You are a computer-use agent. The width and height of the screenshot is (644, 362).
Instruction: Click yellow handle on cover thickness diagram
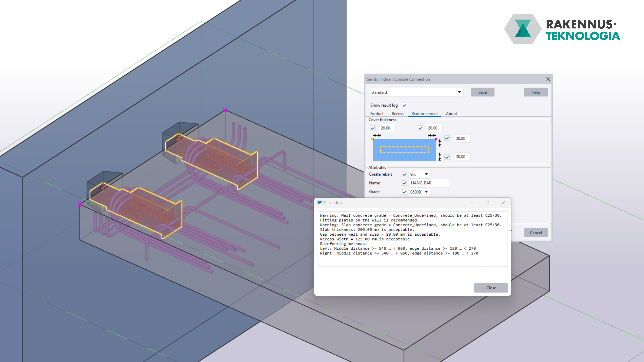click(373, 139)
